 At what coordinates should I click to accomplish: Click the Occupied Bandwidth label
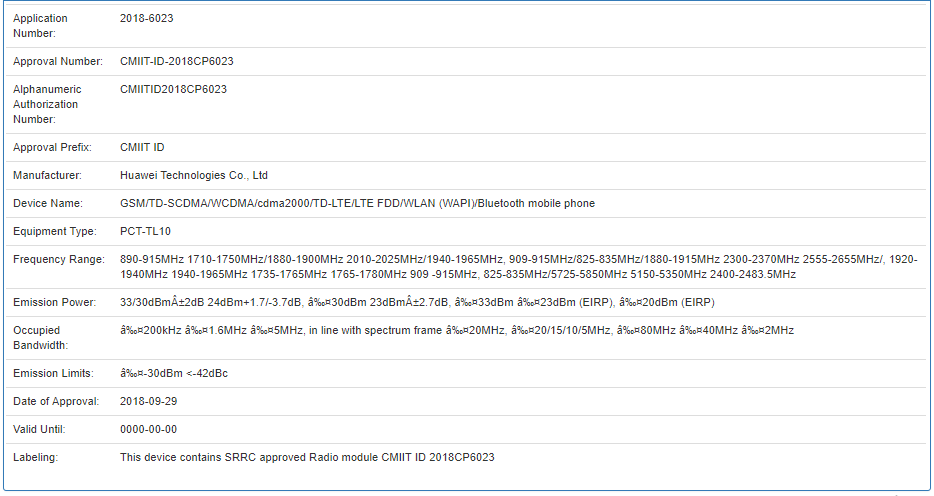[x=41, y=338]
